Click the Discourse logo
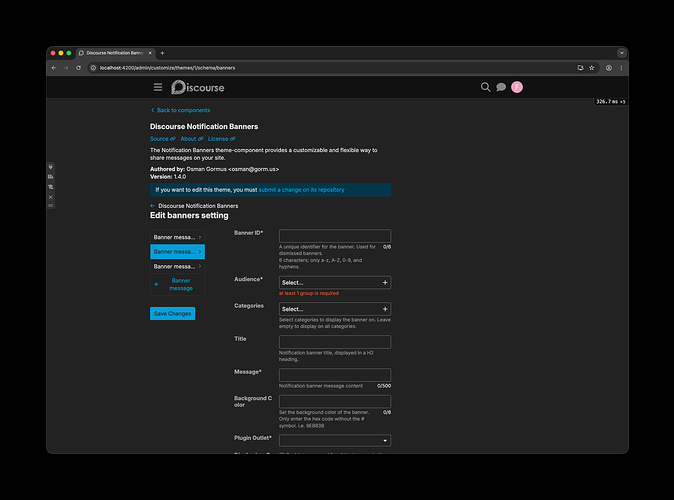This screenshot has width=674, height=500. [198, 87]
